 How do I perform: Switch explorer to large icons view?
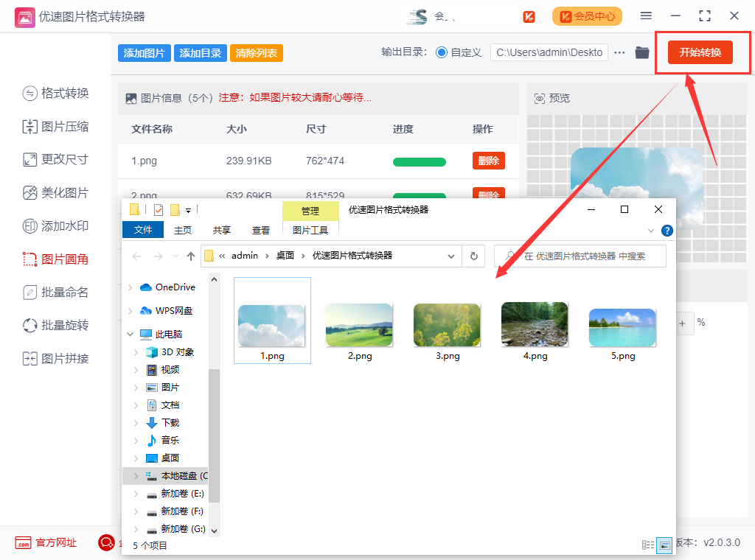tap(664, 545)
